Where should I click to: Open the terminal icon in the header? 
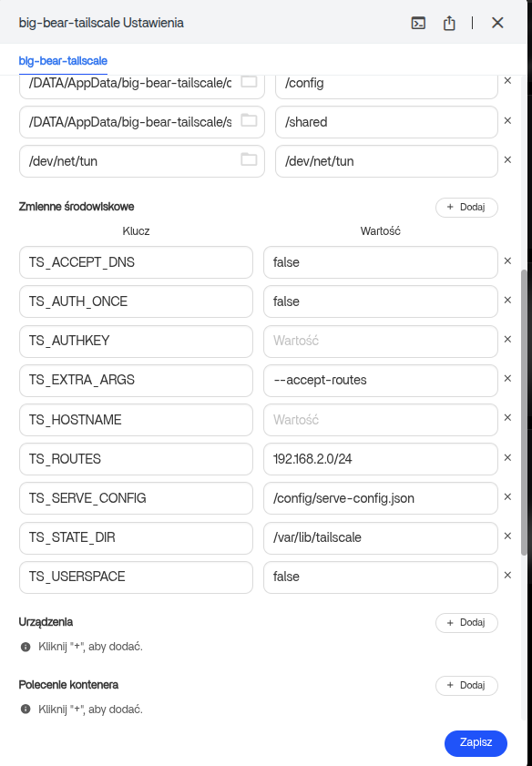pyautogui.click(x=418, y=23)
